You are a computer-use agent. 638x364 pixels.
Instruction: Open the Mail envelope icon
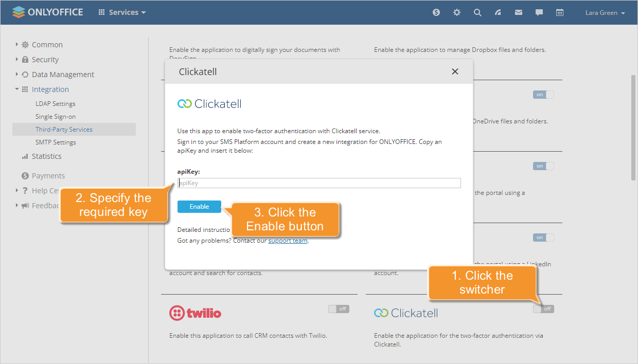(518, 12)
